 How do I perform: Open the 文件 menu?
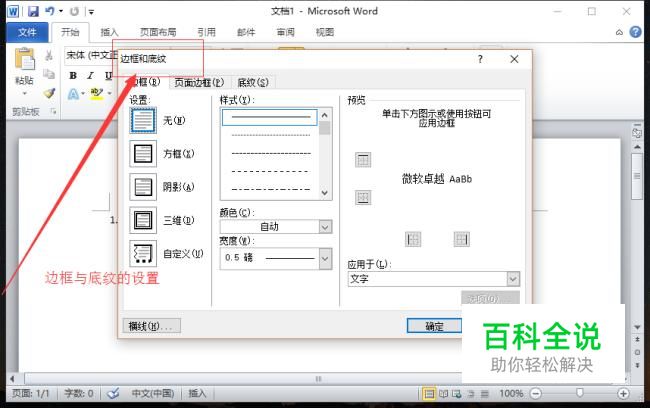[x=27, y=32]
